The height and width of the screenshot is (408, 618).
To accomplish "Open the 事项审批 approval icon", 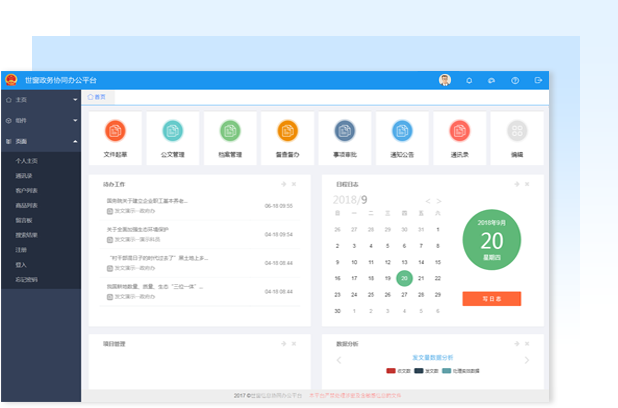I will click(344, 130).
